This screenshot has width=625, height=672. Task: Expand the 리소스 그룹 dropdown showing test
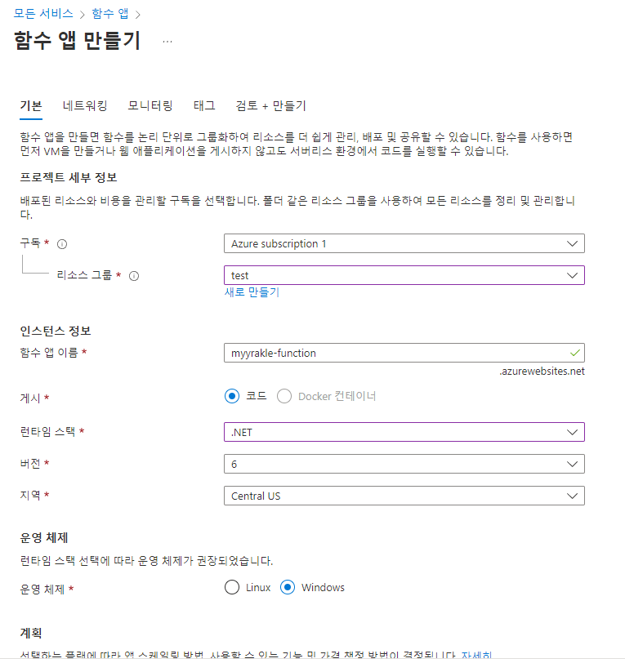tap(404, 276)
